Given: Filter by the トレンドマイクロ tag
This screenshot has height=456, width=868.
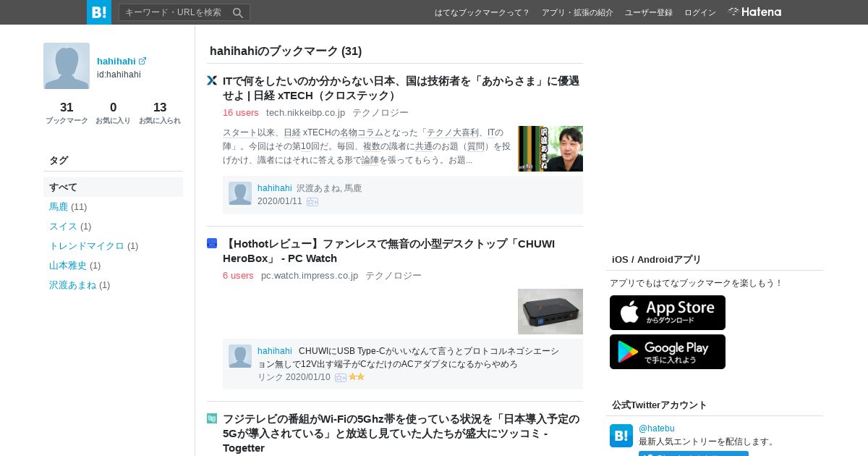Looking at the screenshot, I should tap(87, 245).
